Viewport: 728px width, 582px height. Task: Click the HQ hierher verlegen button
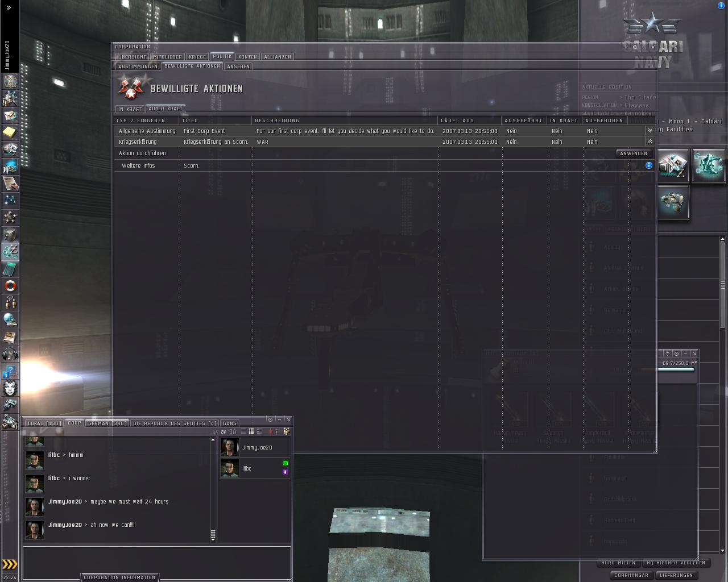click(x=676, y=563)
